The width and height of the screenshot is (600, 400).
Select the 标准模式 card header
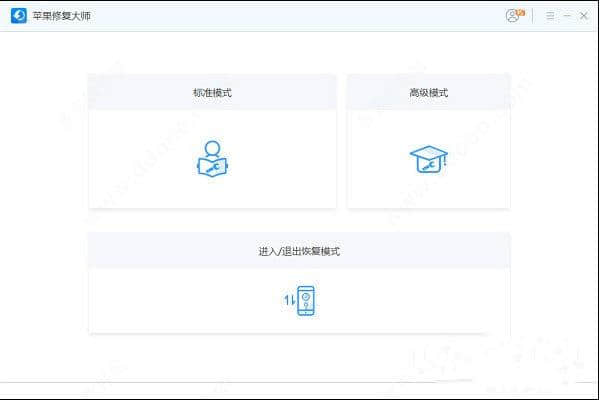pos(212,93)
